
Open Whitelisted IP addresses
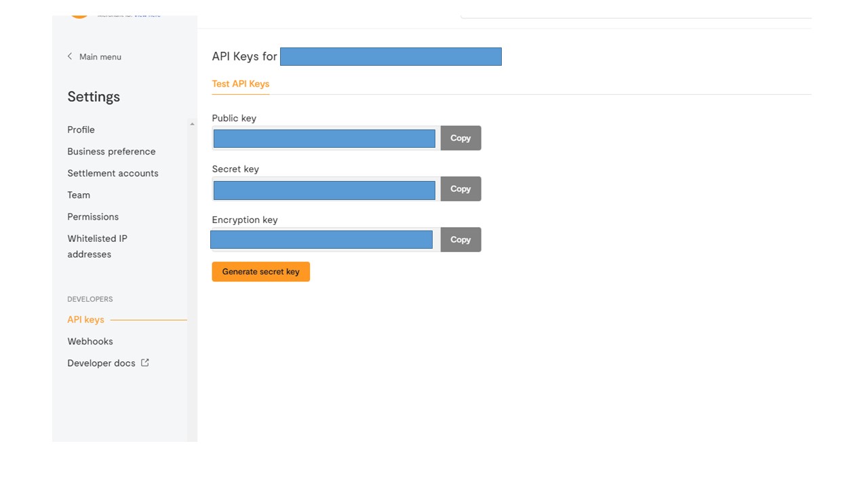(97, 246)
